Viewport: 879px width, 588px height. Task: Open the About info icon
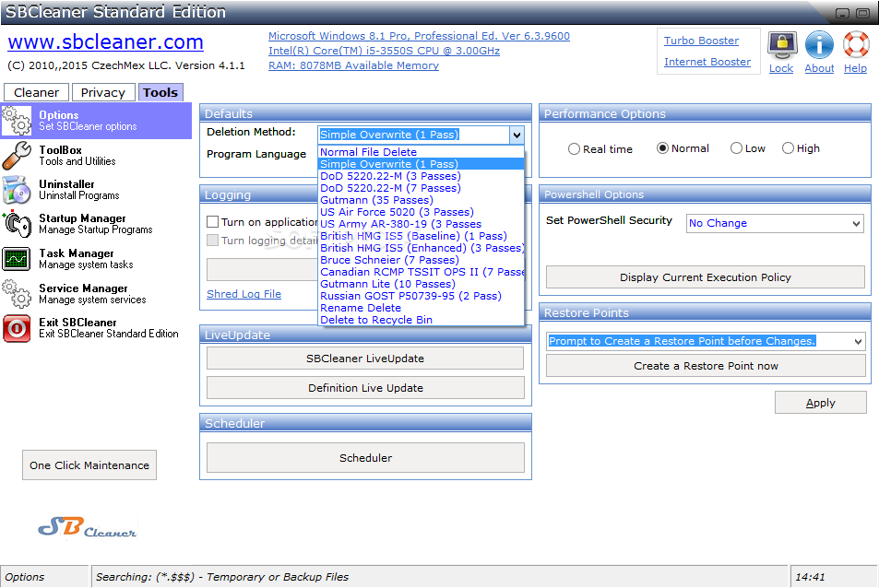(819, 45)
